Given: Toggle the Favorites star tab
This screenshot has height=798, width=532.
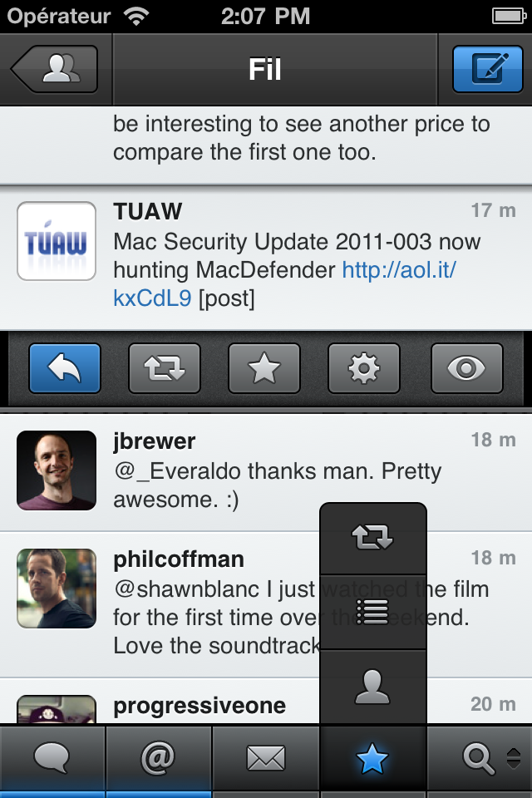Looking at the screenshot, I should click(x=372, y=758).
